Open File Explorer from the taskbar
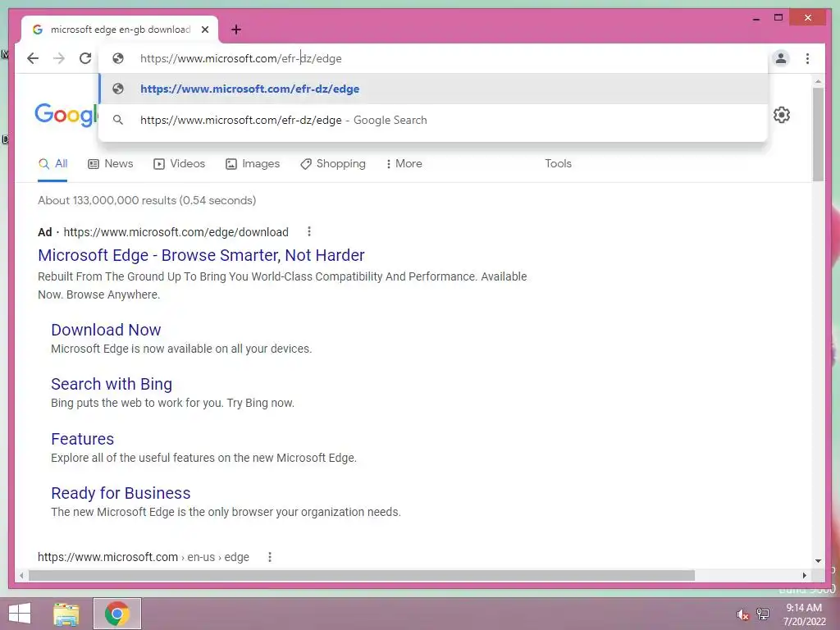The height and width of the screenshot is (630, 840). point(66,614)
